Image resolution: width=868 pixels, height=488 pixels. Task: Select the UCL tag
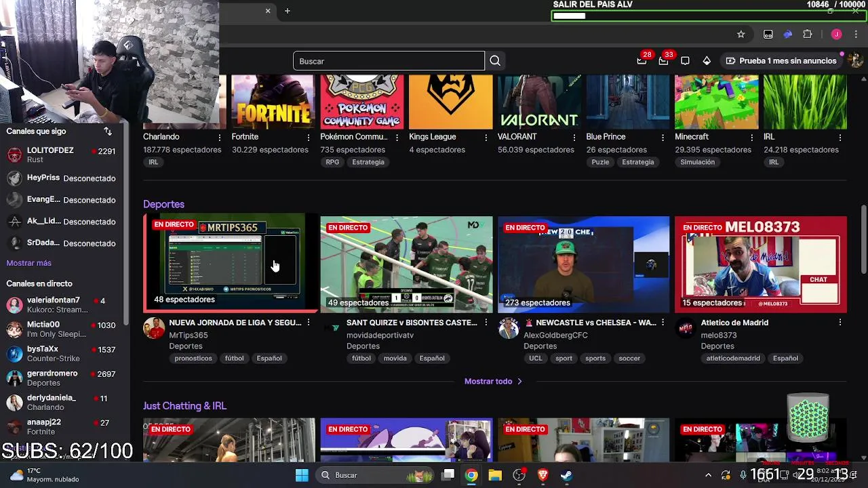click(536, 359)
